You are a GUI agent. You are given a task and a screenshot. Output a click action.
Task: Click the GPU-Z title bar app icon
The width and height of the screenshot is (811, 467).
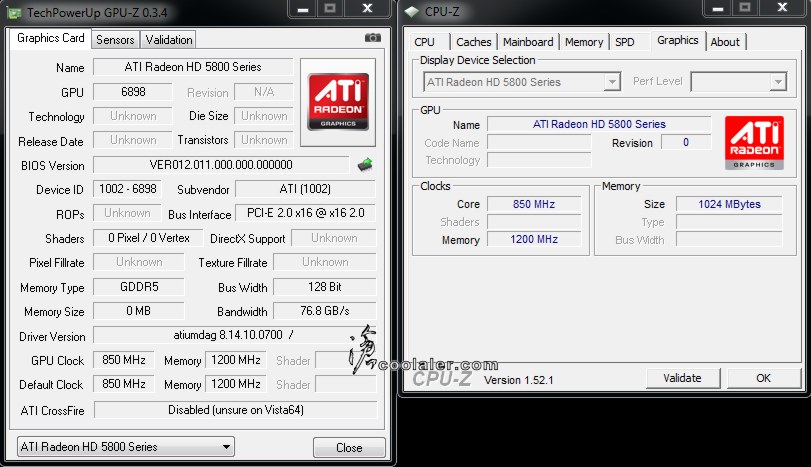coord(14,12)
